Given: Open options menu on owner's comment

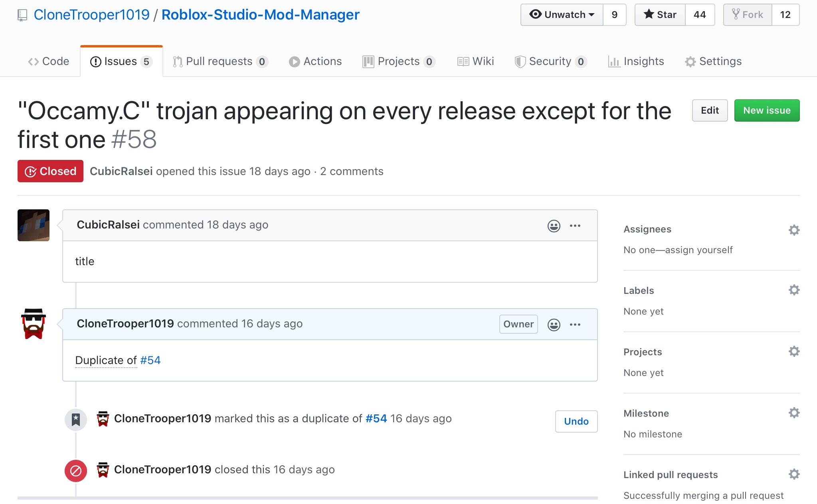Looking at the screenshot, I should (575, 325).
